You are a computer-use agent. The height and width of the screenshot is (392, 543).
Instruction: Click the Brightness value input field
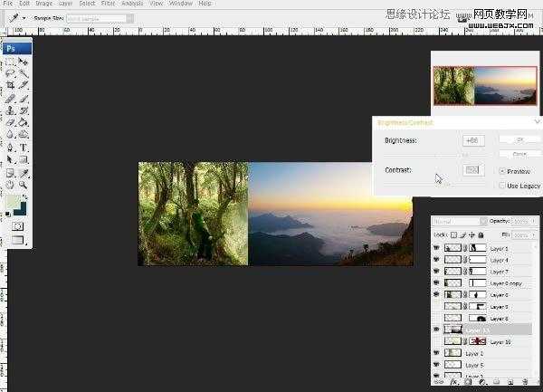[x=472, y=140]
